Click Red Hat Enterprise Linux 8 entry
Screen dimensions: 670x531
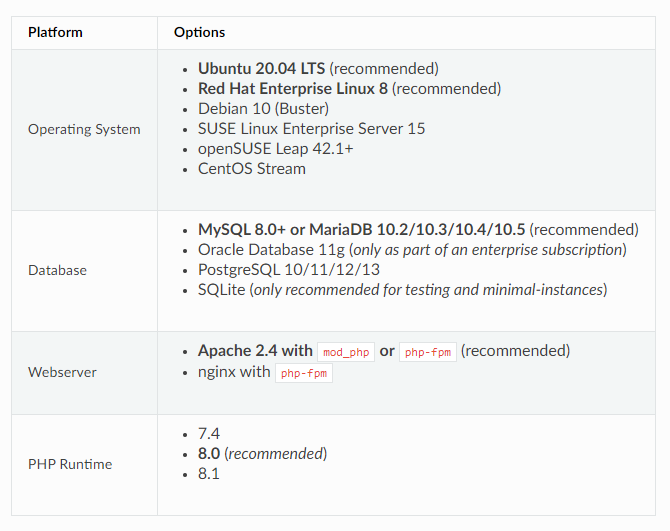349,89
